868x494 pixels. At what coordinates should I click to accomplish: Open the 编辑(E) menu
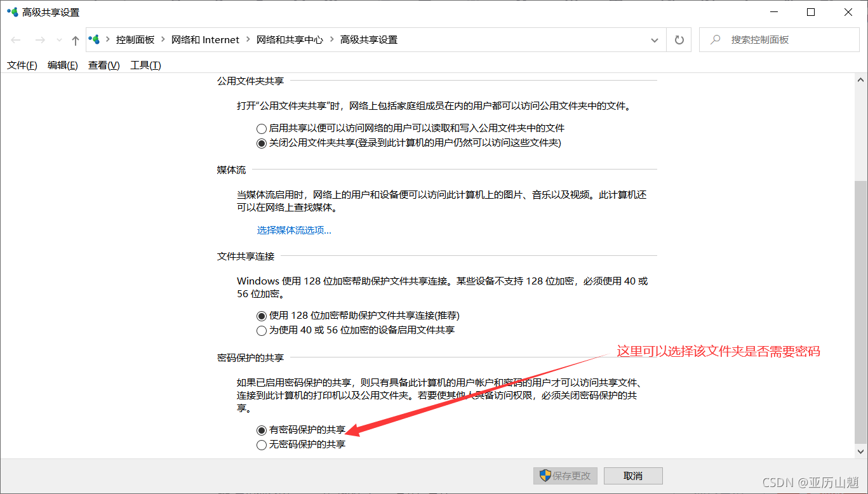pos(63,65)
